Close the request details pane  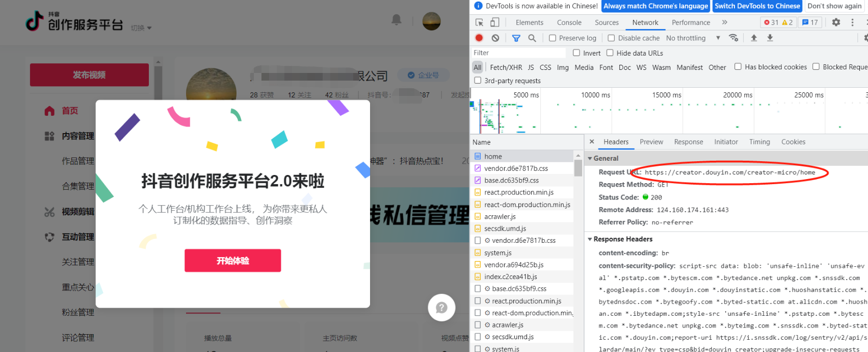pyautogui.click(x=592, y=142)
